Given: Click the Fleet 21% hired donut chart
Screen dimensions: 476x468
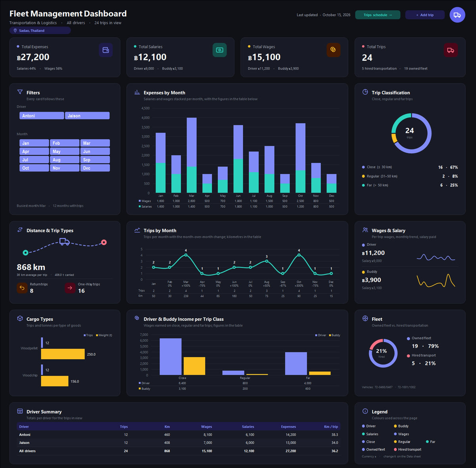Looking at the screenshot, I should point(383,353).
